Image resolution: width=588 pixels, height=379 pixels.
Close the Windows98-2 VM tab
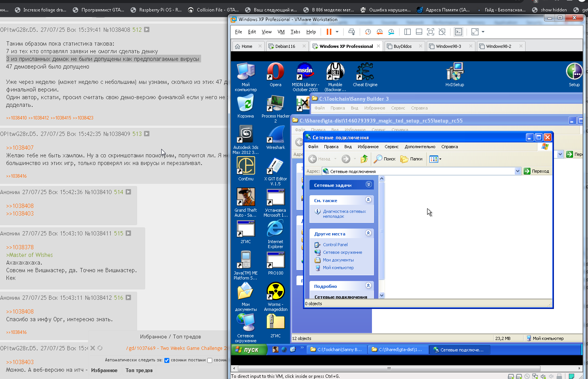point(521,46)
